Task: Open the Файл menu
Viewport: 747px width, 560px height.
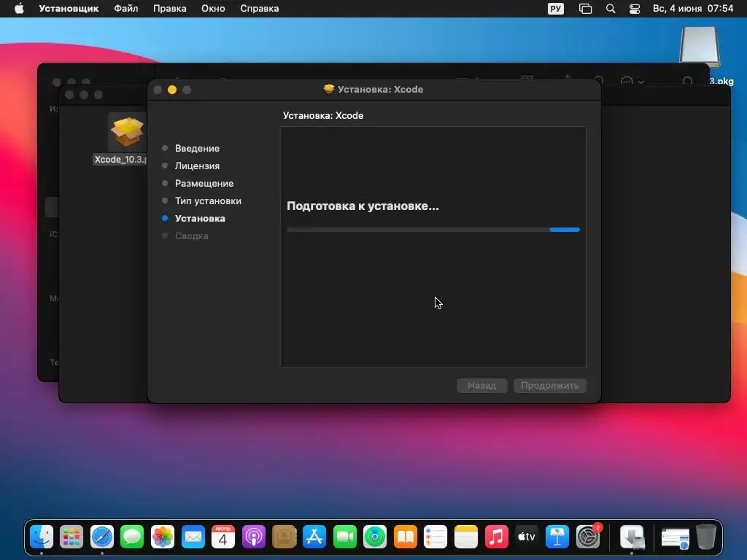Action: (125, 9)
